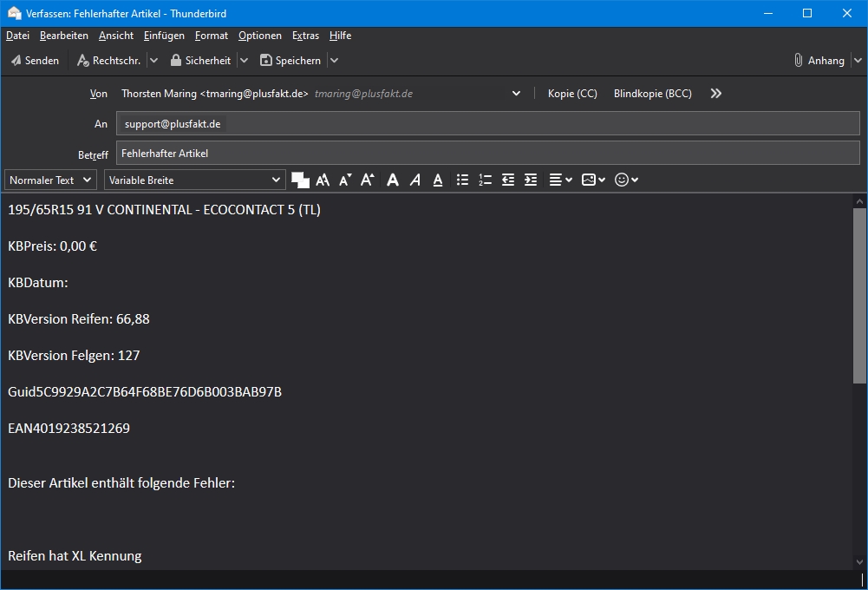Expand the Rechtschr. dropdown arrow
This screenshot has height=590, width=868.
pos(153,61)
